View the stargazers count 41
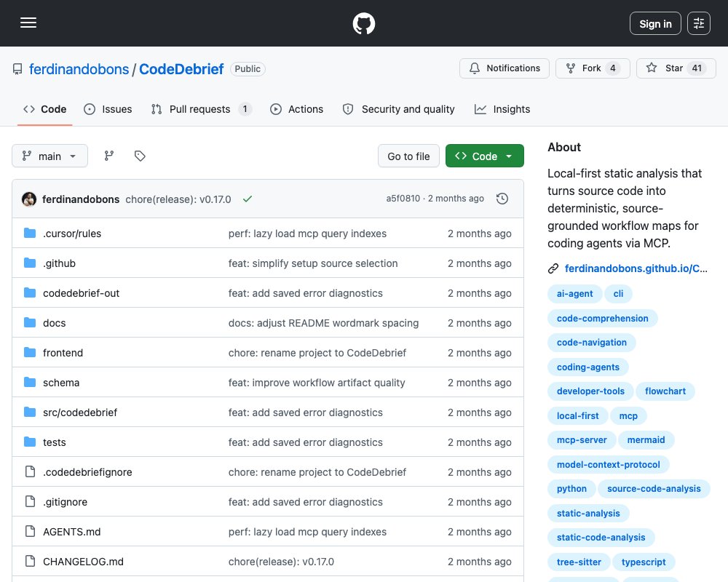 click(697, 68)
